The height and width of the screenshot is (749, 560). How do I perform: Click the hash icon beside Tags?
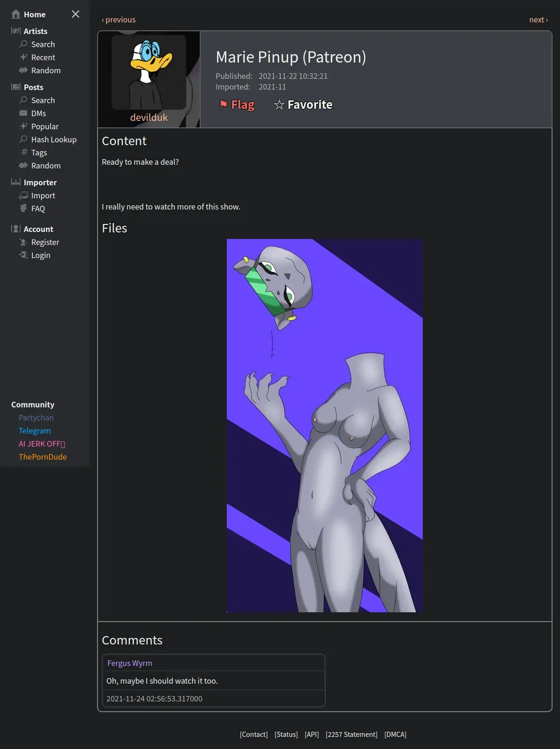[24, 152]
